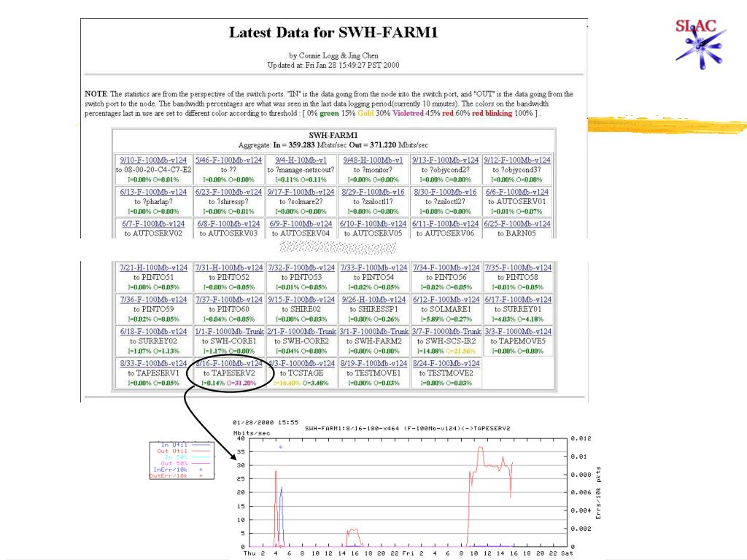Image resolution: width=747 pixels, height=560 pixels.
Task: Click 'to TAPESERV2' label
Action: coord(229,373)
